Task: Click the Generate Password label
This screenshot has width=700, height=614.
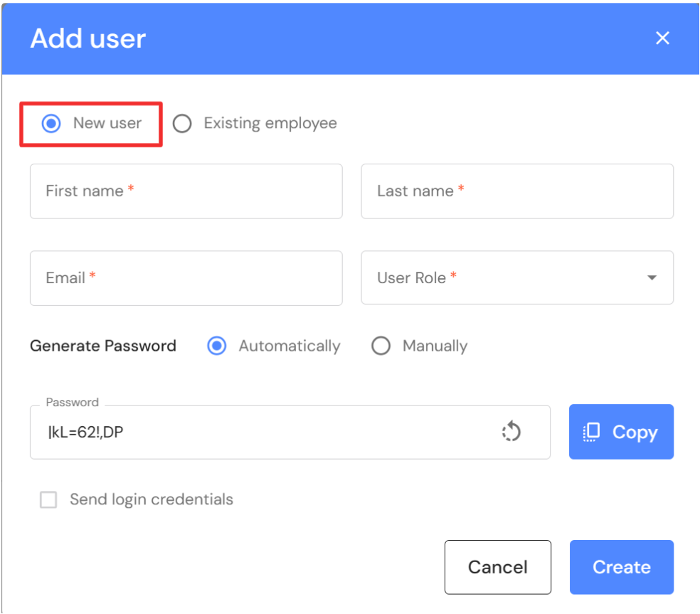Action: click(103, 346)
